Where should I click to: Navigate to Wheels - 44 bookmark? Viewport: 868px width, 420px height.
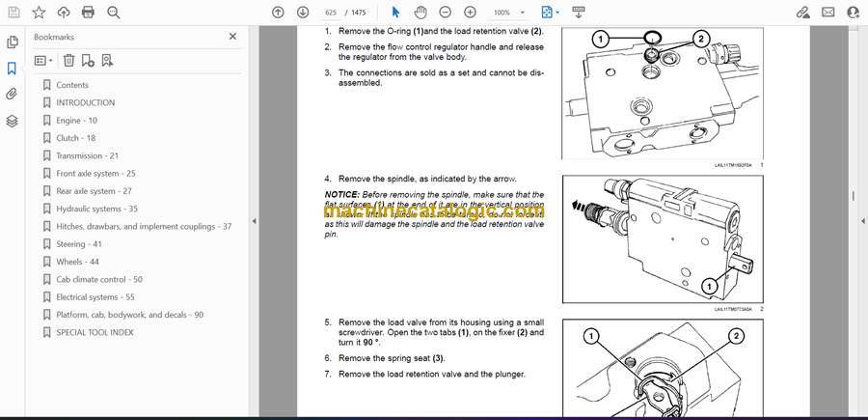pos(77,262)
